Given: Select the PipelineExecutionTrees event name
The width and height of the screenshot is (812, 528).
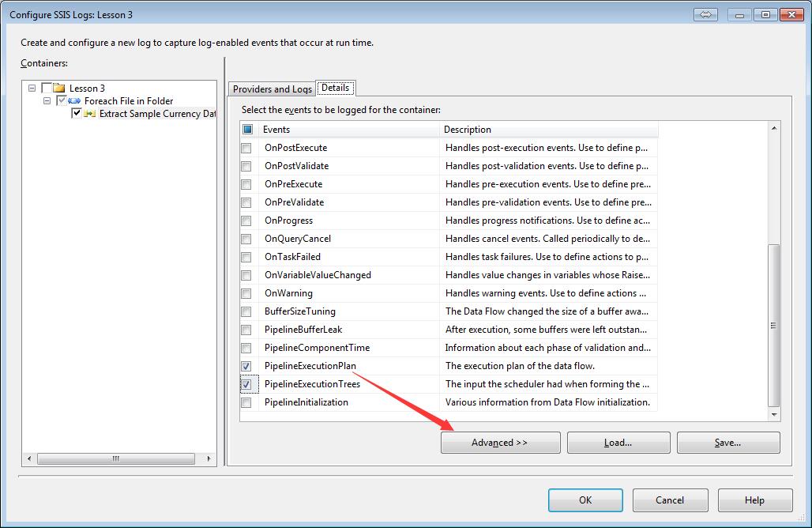Looking at the screenshot, I should [312, 384].
